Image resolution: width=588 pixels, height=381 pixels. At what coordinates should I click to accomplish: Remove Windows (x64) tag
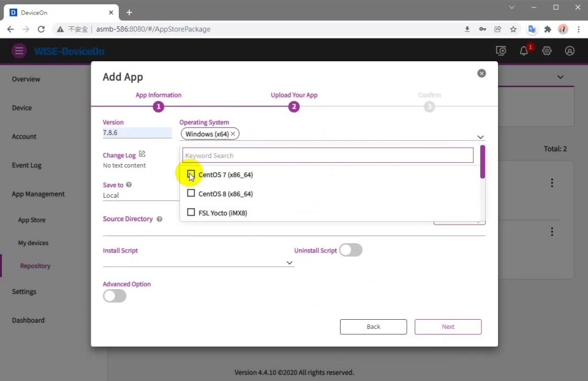coord(233,134)
